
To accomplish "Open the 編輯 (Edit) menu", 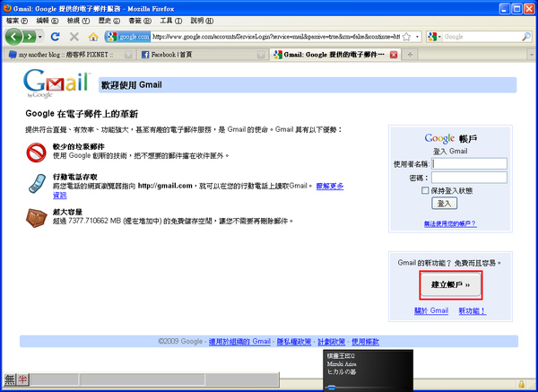I will pyautogui.click(x=48, y=21).
